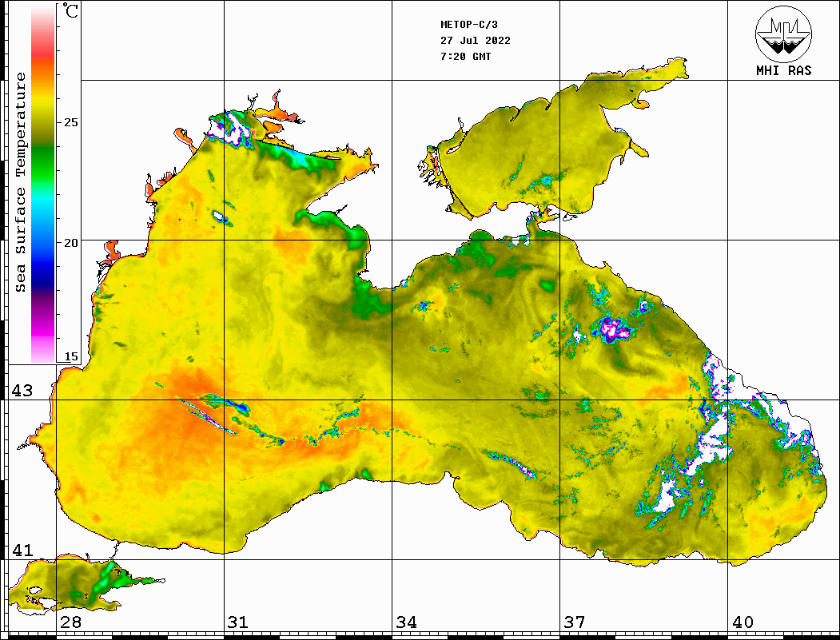Click latitude label '43'
840x640 pixels.
click(22, 391)
